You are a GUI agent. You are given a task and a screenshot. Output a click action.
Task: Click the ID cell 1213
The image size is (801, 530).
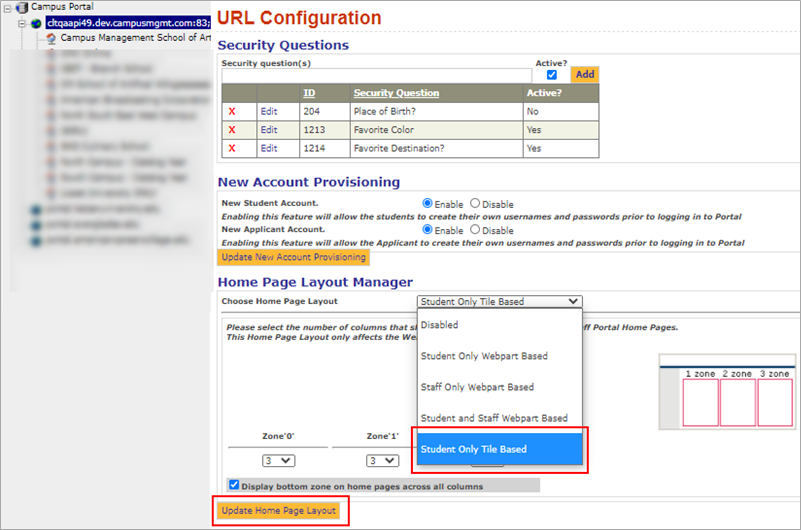(x=324, y=130)
